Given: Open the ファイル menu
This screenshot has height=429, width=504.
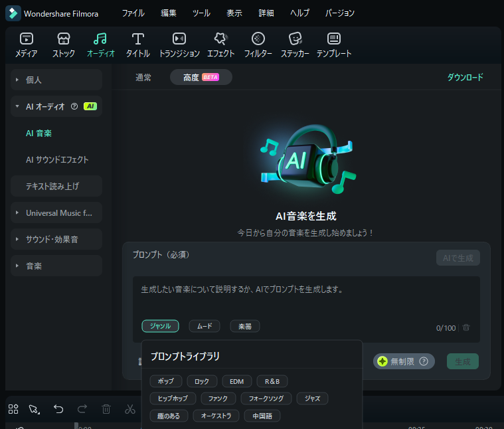Looking at the screenshot, I should pos(133,13).
